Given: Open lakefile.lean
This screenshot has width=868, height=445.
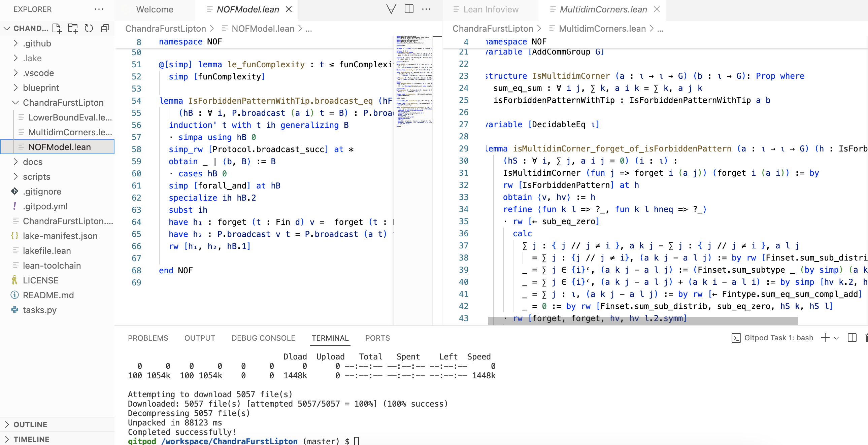Looking at the screenshot, I should pos(46,251).
